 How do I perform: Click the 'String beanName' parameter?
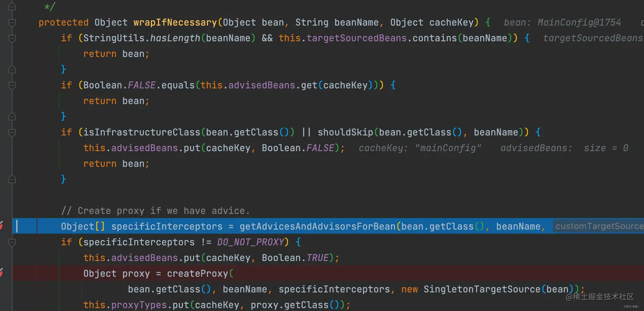pos(337,23)
